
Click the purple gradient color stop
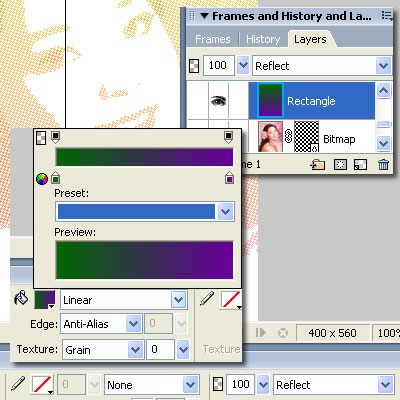229,178
